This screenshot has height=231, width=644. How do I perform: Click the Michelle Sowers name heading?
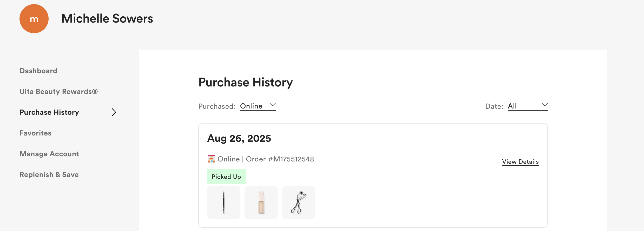coord(107,19)
